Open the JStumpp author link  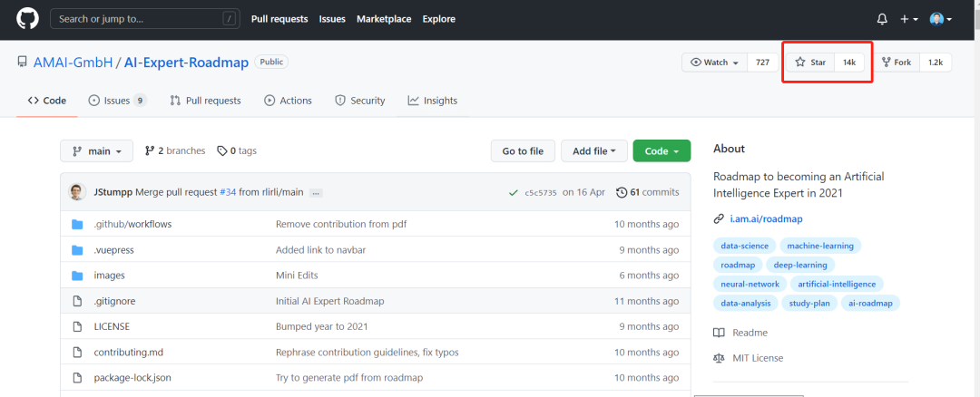click(113, 192)
